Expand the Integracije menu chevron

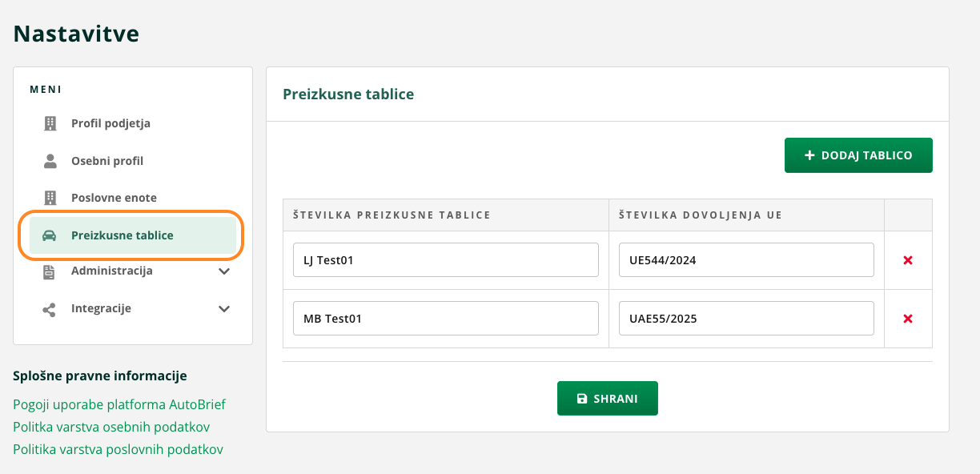224,309
